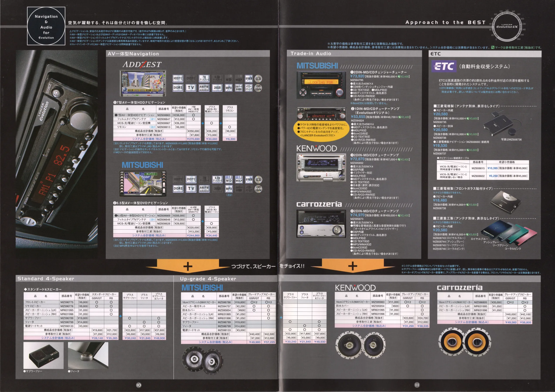
Task: Click the Navigation & Audio for Evolution badge
Action: click(46, 26)
